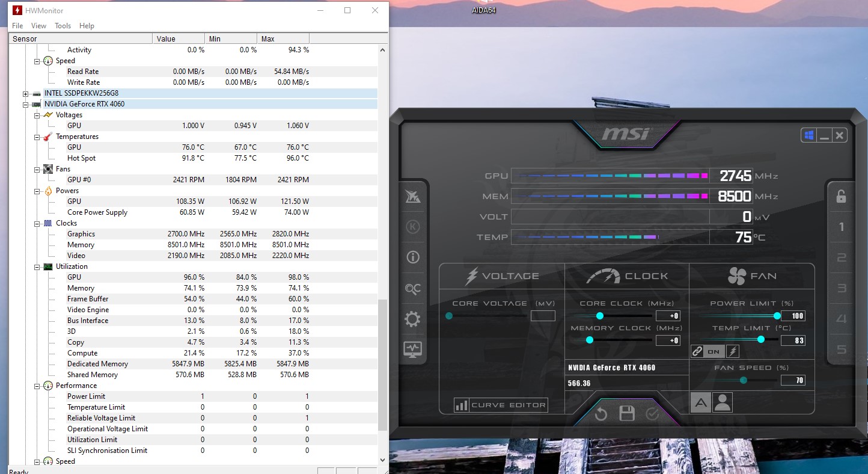Viewport: 868px width, 474px height.
Task: Collapse the Utilization section
Action: pos(37,266)
